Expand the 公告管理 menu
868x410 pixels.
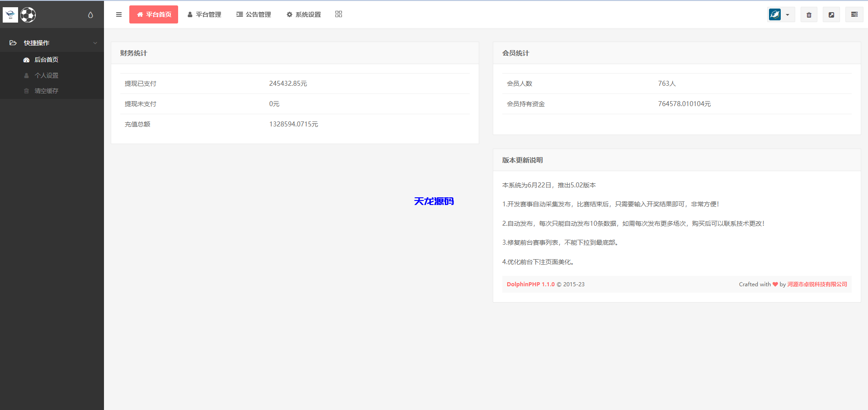pyautogui.click(x=254, y=14)
